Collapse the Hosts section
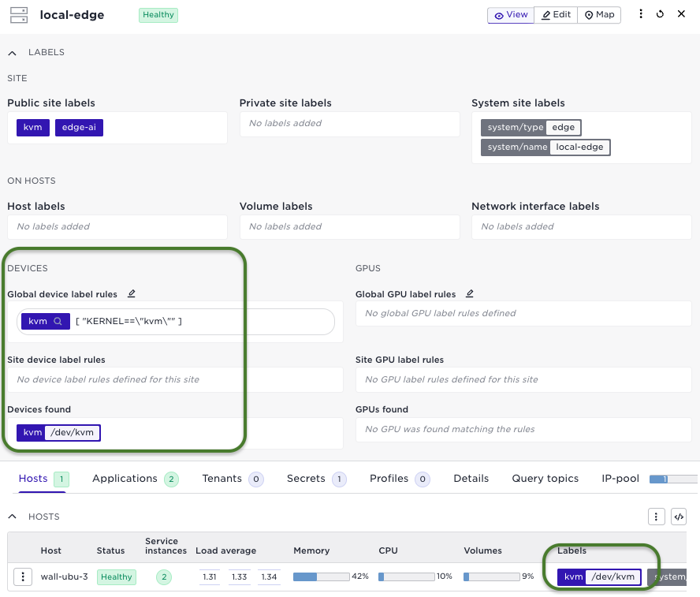 click(x=13, y=517)
